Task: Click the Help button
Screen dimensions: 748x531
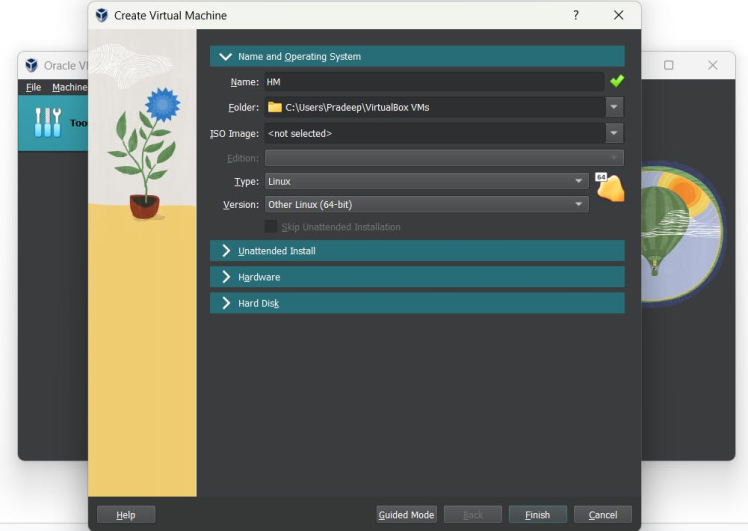Action: tap(126, 515)
